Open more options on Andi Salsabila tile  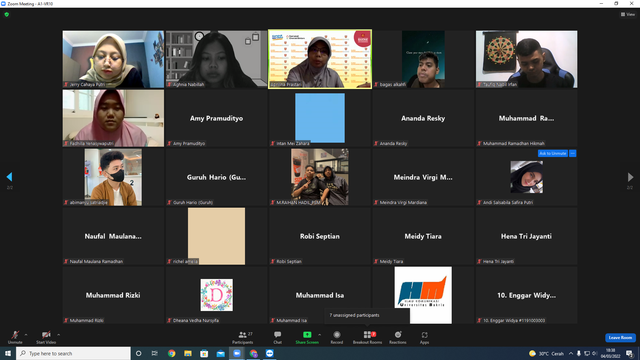[x=573, y=153]
